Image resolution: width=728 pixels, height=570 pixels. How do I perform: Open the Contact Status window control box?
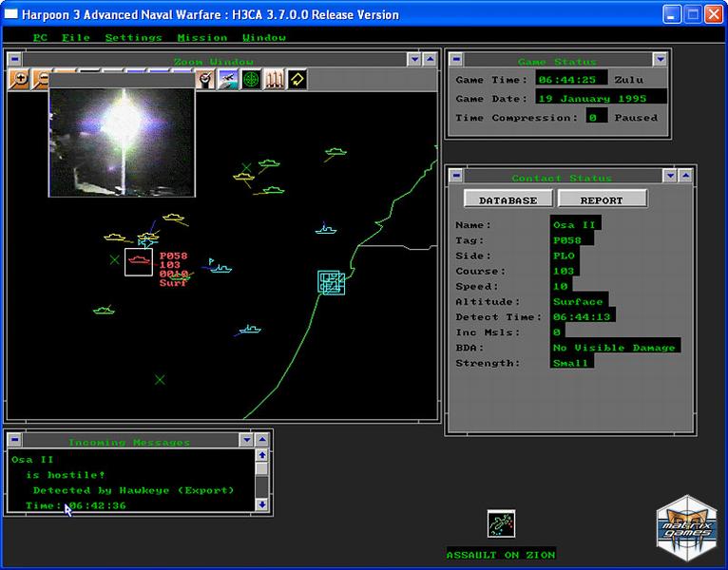coord(455,176)
